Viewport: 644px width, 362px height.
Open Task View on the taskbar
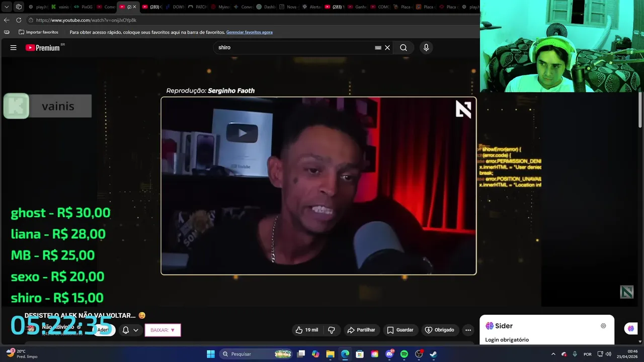coord(301,354)
